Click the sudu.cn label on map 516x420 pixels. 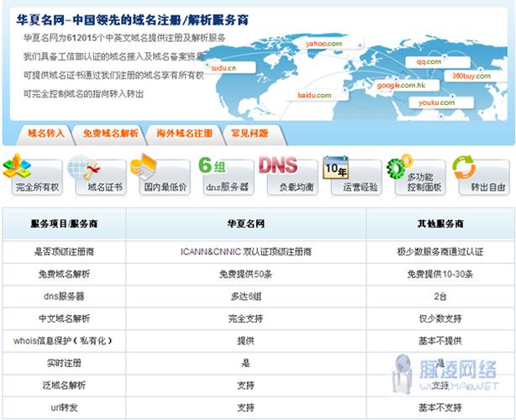(x=224, y=68)
